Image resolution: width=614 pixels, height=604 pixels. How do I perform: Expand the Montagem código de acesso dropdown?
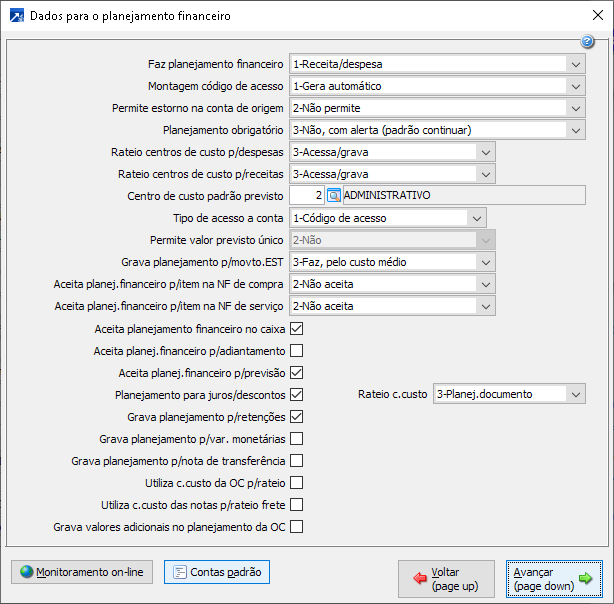437,86
